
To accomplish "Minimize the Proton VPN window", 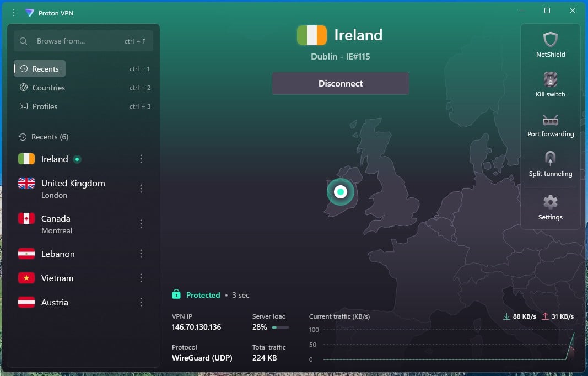I will [x=522, y=10].
